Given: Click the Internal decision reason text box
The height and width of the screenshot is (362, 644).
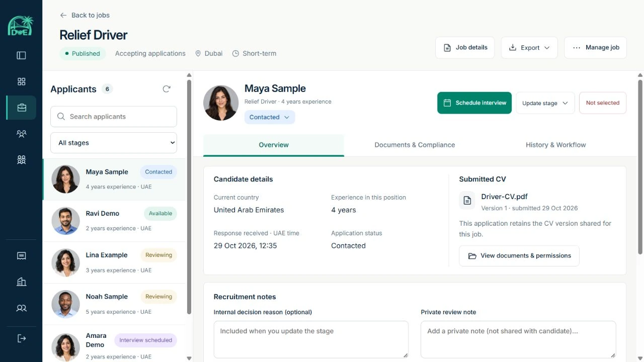Looking at the screenshot, I should [x=311, y=340].
